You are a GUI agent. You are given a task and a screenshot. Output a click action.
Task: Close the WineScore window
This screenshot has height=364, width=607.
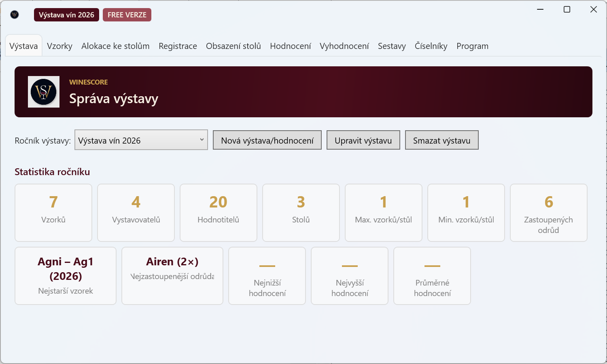[594, 9]
